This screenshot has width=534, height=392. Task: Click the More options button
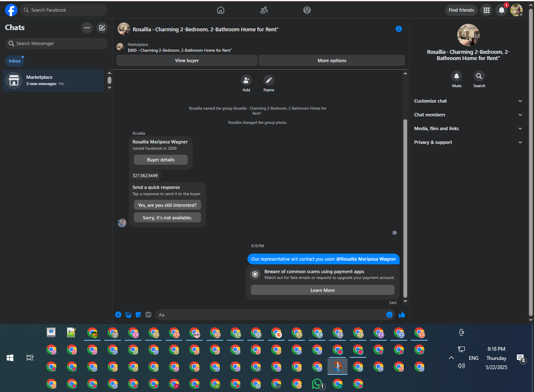point(332,60)
